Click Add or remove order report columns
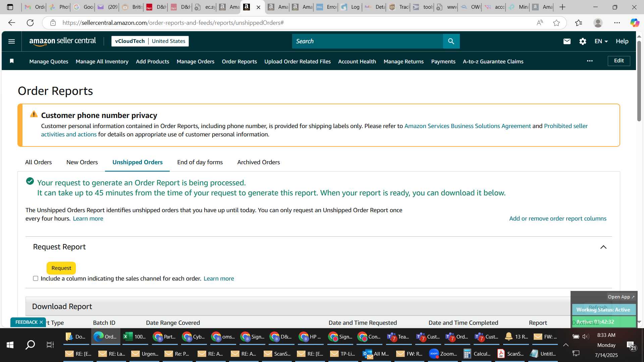Screen dimensions: 644x362 (558, 219)
